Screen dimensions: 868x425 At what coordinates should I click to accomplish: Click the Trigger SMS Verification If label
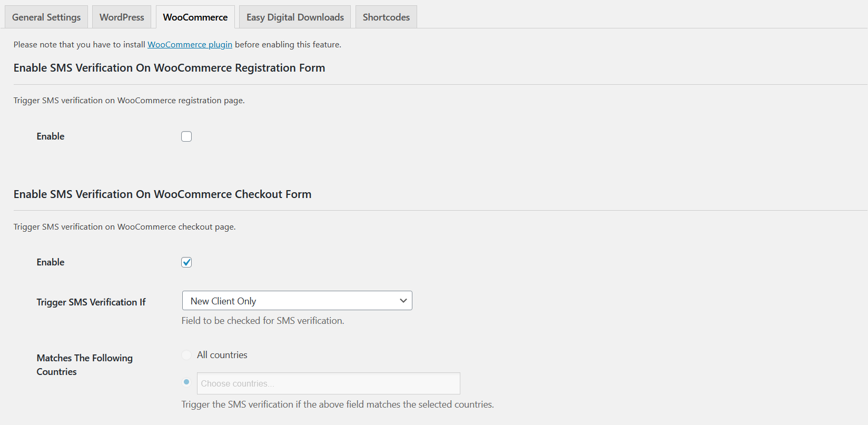tap(91, 302)
